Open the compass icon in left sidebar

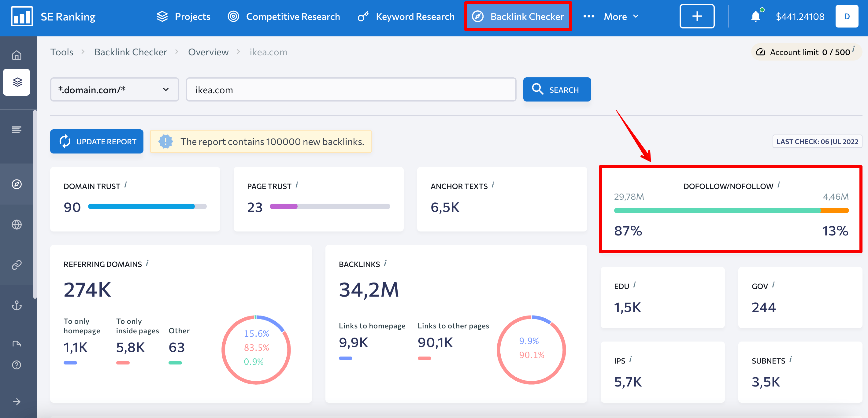click(x=17, y=184)
